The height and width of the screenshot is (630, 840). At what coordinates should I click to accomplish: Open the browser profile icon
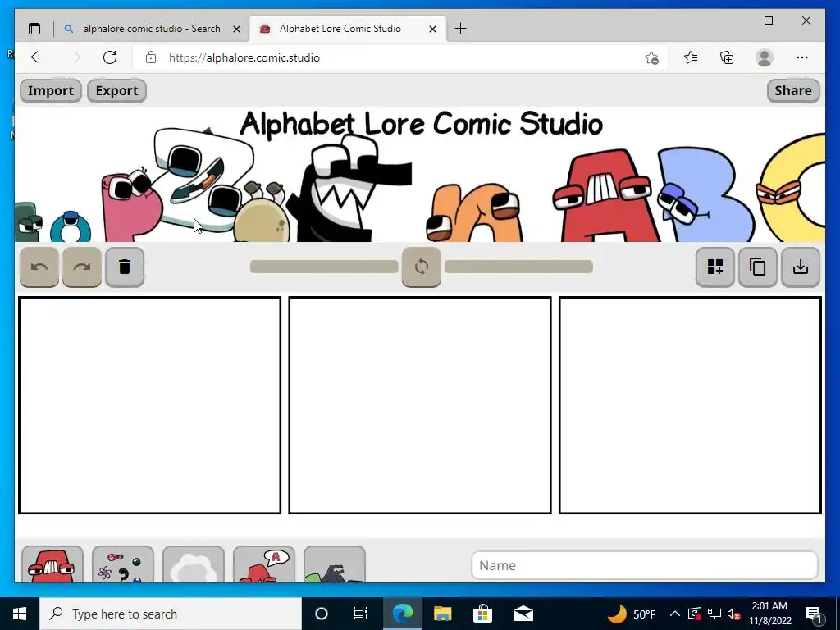pos(765,57)
